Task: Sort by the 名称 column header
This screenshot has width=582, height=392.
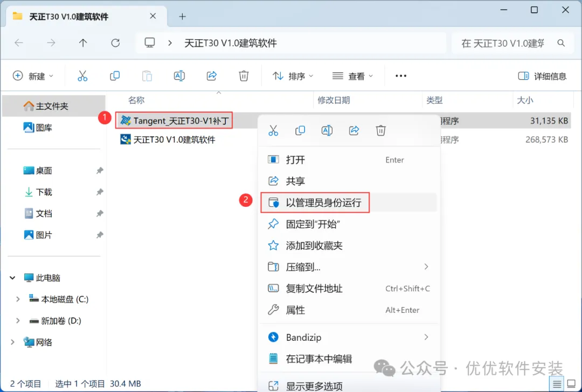Action: 136,100
